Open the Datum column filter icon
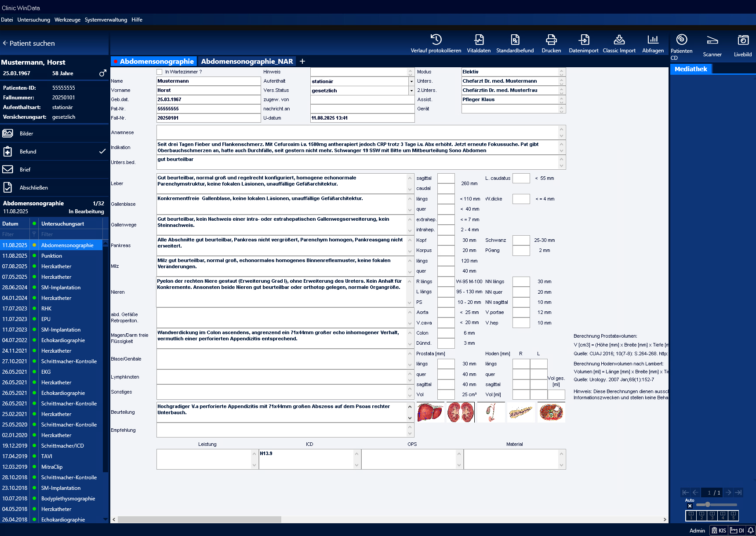756x536 pixels. [x=34, y=234]
